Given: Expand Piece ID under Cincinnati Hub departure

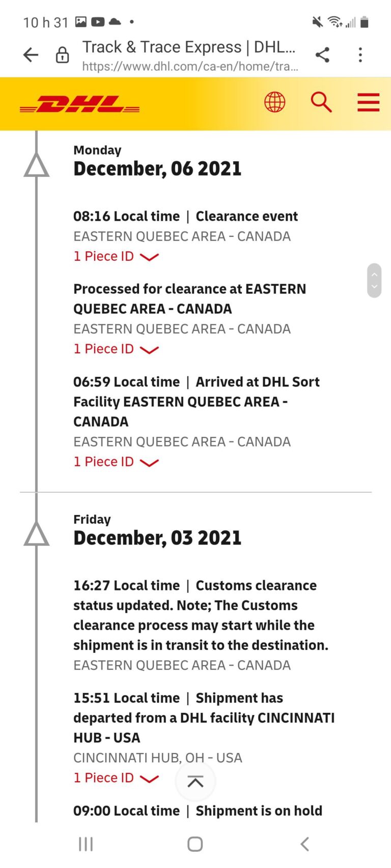Looking at the screenshot, I should (116, 778).
